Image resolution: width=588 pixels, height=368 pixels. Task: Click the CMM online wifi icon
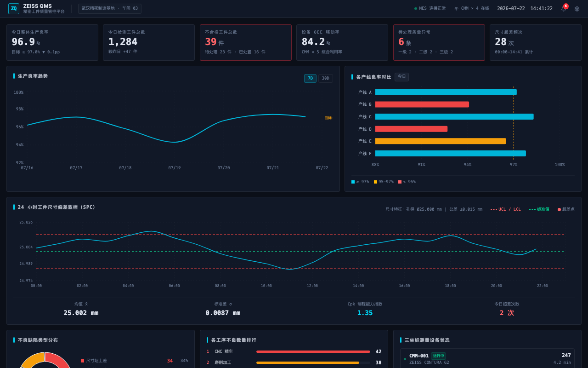pyautogui.click(x=456, y=9)
